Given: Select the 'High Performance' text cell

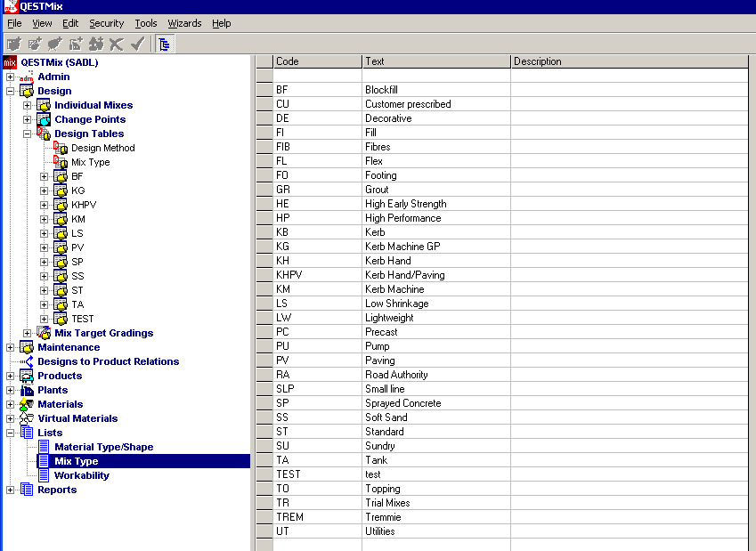Looking at the screenshot, I should pyautogui.click(x=402, y=218).
